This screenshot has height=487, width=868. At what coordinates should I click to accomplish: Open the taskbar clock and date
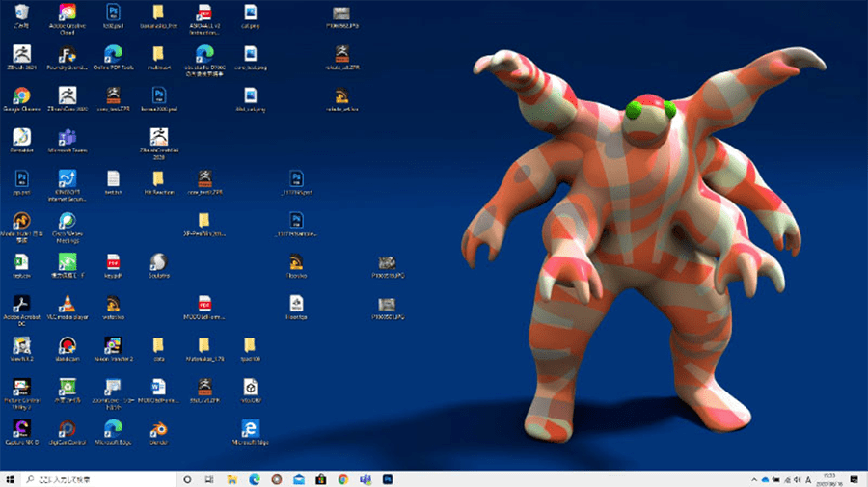tap(829, 479)
